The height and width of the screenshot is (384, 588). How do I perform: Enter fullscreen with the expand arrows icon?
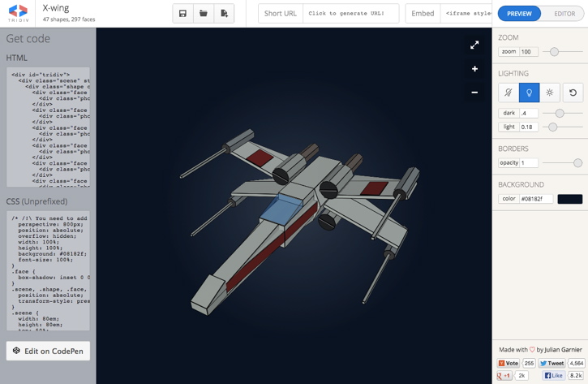[x=474, y=45]
